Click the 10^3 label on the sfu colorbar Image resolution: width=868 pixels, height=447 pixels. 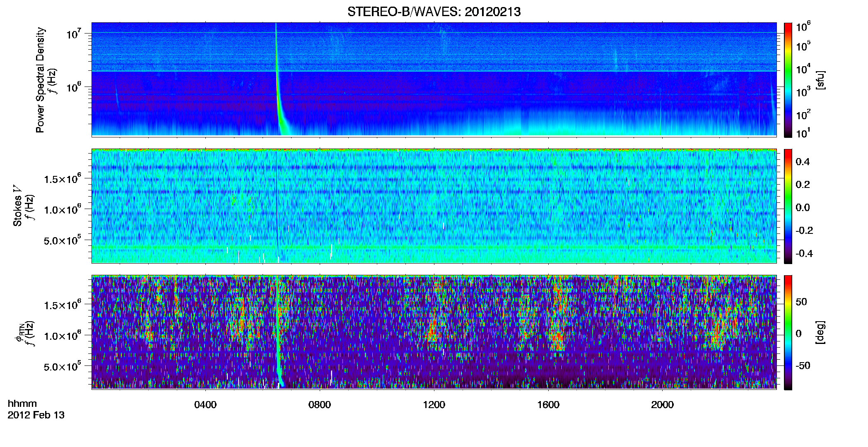pyautogui.click(x=803, y=91)
